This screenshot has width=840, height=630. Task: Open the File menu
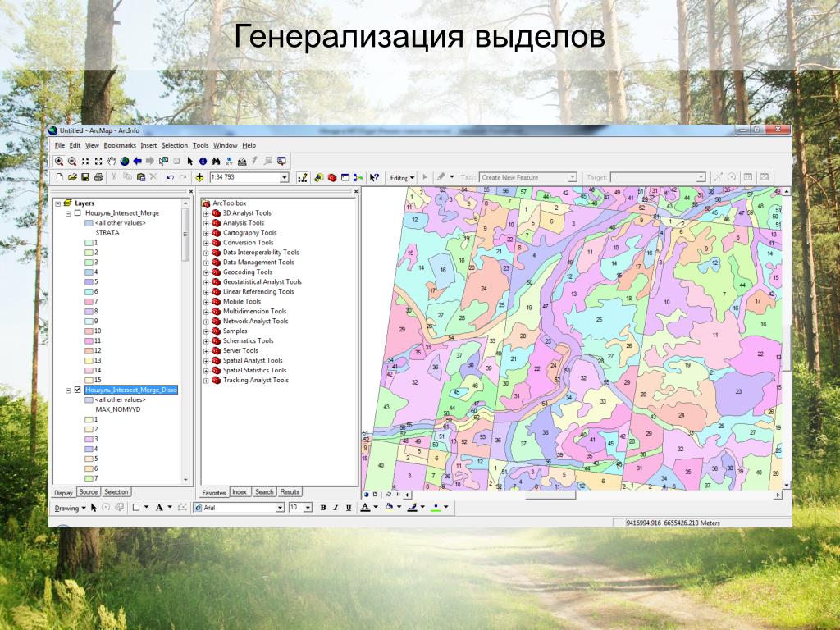coord(59,145)
